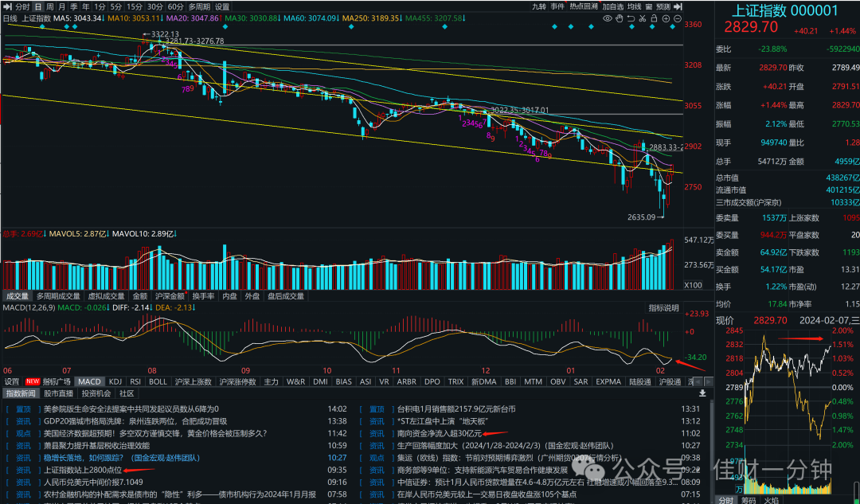This screenshot has width=860, height=504.
Task: Select the 日 daily period
Action: click(x=38, y=6)
